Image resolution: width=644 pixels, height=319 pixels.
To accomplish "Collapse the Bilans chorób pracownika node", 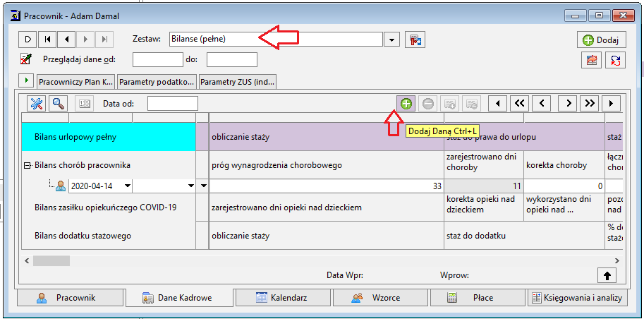I will click(28, 165).
